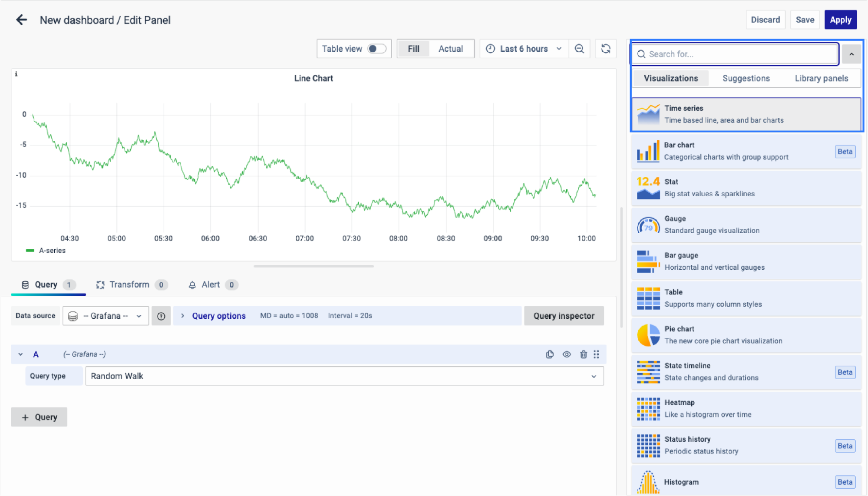Click the drag handle on query A
The width and height of the screenshot is (868, 496).
coord(597,354)
